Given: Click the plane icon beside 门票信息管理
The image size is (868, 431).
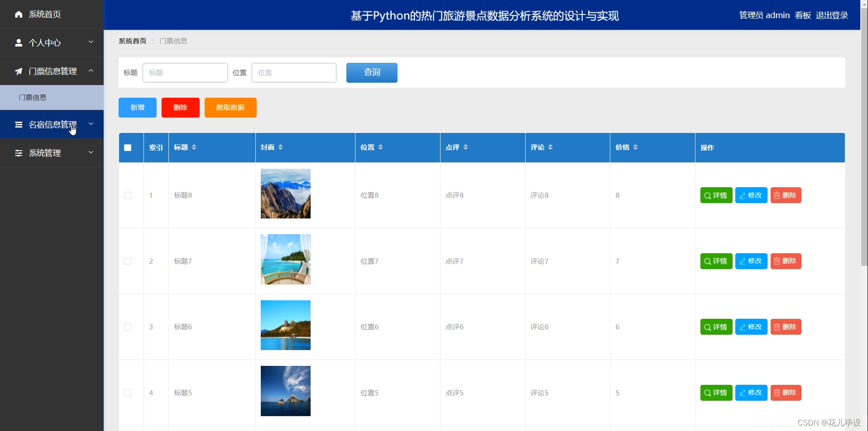Looking at the screenshot, I should pyautogui.click(x=18, y=71).
